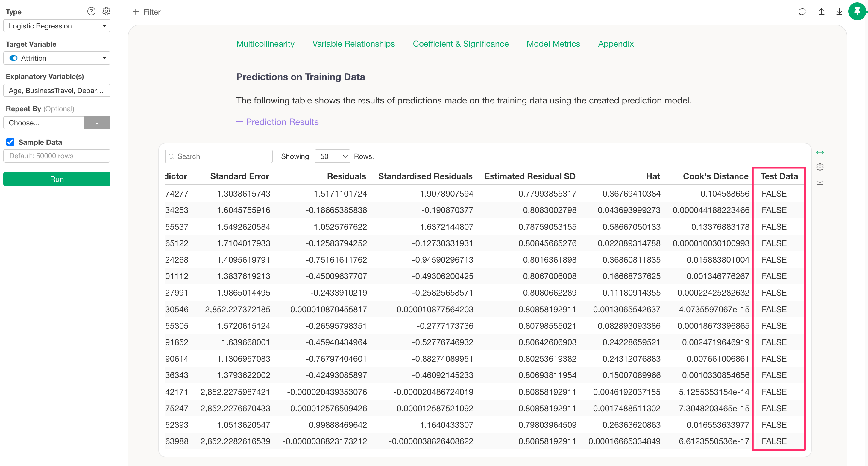The height and width of the screenshot is (466, 868).
Task: Collapse the Prediction Results section
Action: coord(278,122)
